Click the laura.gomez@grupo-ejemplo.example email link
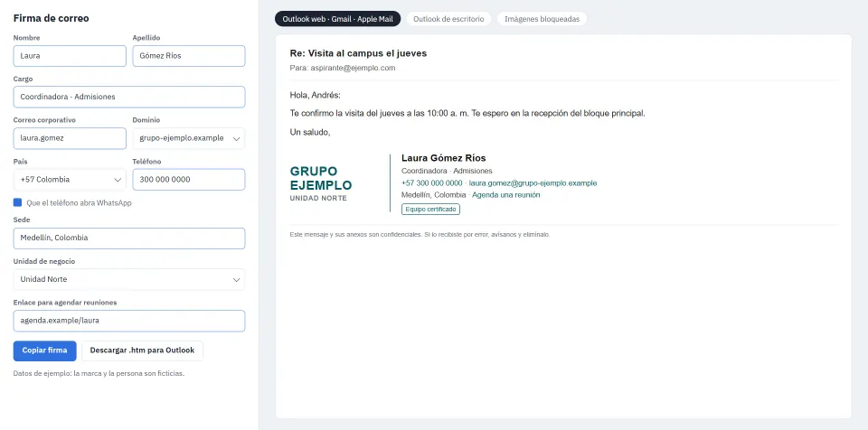The height and width of the screenshot is (430, 868). [x=533, y=183]
